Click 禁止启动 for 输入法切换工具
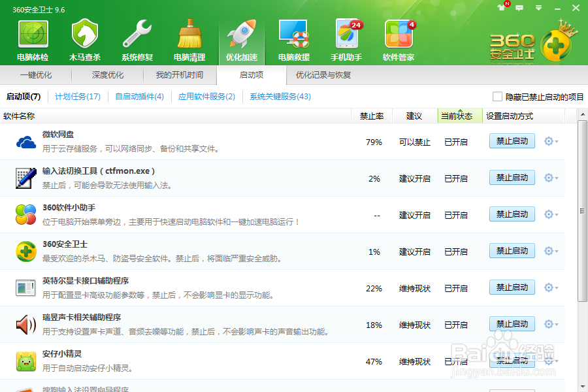The width and height of the screenshot is (588, 392). click(x=512, y=178)
